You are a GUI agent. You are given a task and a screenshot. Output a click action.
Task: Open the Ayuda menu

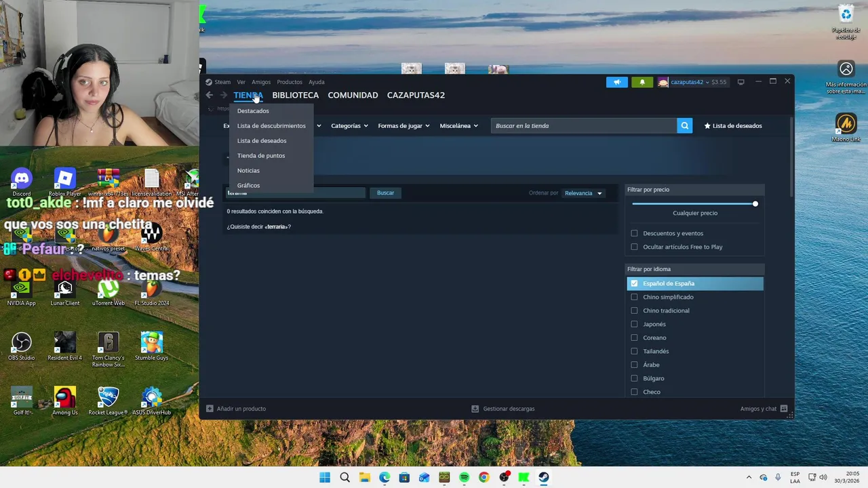[x=317, y=82]
